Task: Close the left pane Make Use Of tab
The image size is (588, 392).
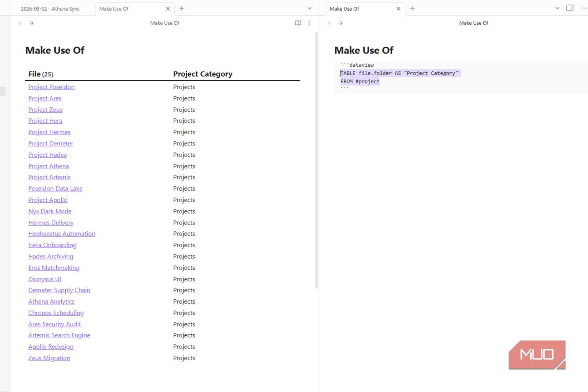Action: [x=168, y=9]
